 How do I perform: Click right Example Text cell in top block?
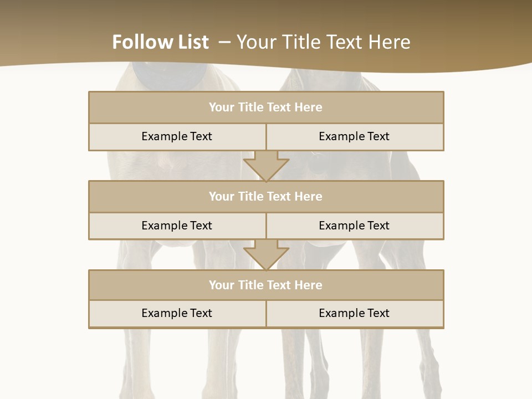tap(355, 137)
